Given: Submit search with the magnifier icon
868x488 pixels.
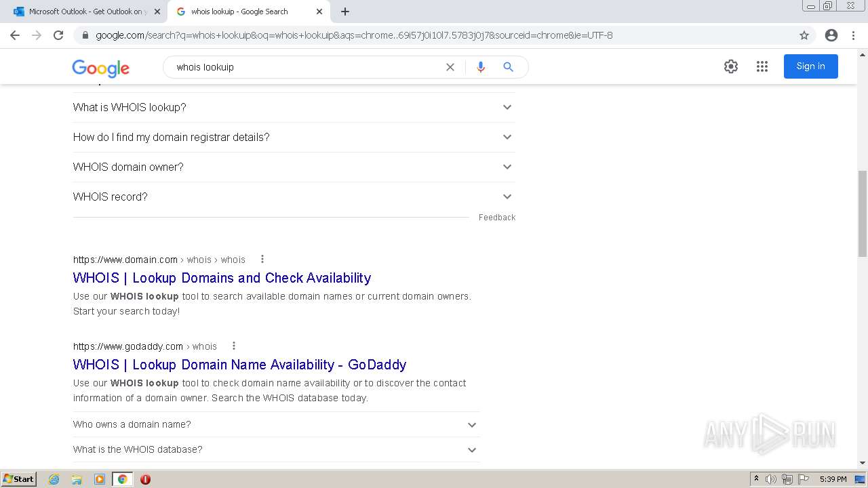Looking at the screenshot, I should [508, 67].
